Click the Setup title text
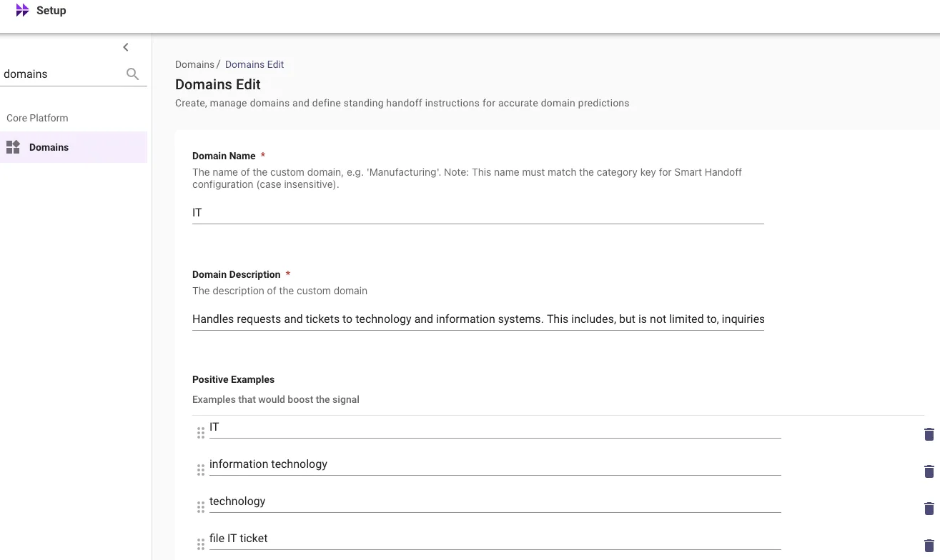 (x=51, y=11)
